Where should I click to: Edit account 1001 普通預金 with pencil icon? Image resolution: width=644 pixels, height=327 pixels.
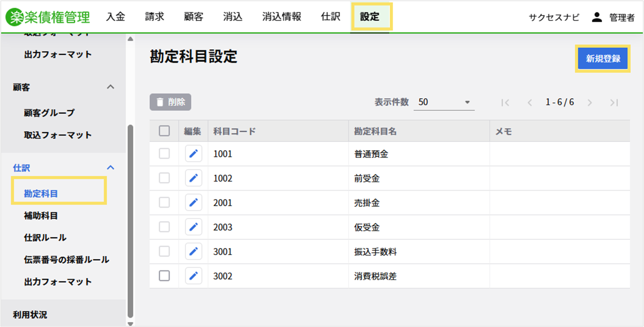(x=193, y=154)
